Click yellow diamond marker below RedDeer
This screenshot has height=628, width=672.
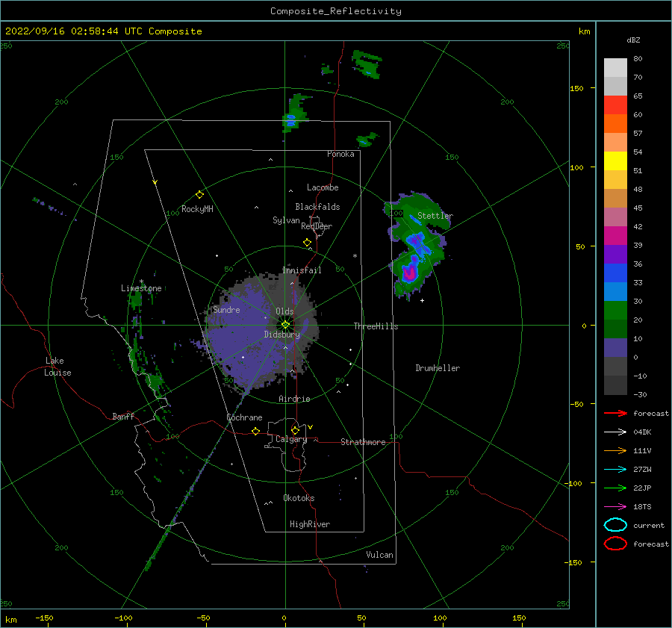click(x=307, y=243)
